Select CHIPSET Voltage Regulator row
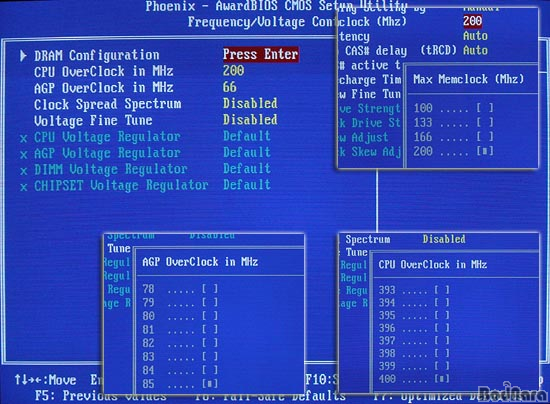Viewport: 550px width, 404px height. 121,186
